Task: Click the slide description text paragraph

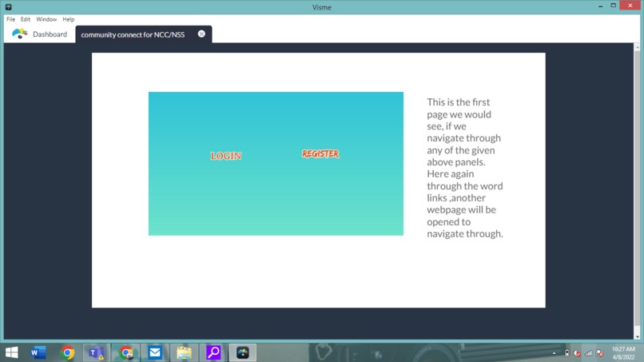Action: (464, 168)
